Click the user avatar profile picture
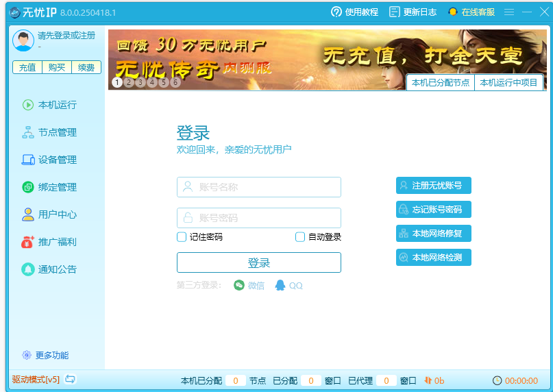Image resolution: width=553 pixels, height=392 pixels. coord(23,40)
